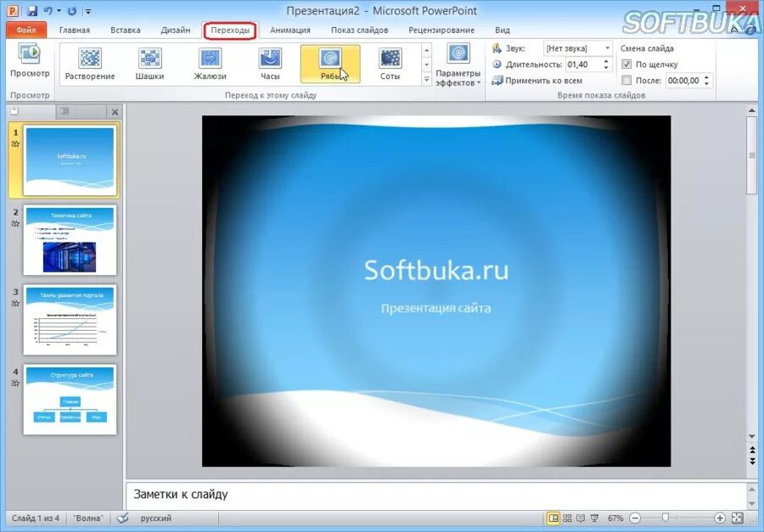Viewport: 764px width, 532px height.
Task: Click the PowerPoint application icon in title bar
Action: [13, 11]
